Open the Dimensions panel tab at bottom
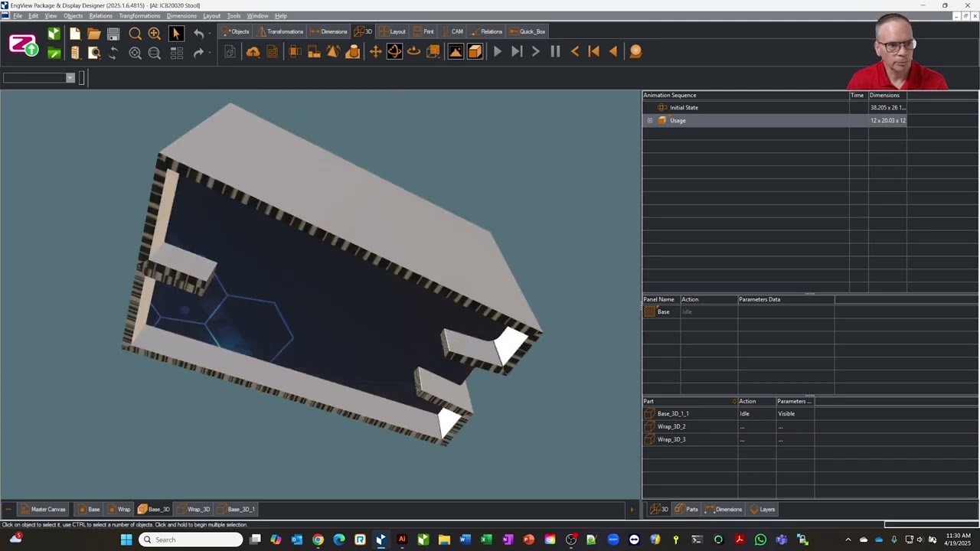This screenshot has height=551, width=980. click(x=724, y=510)
